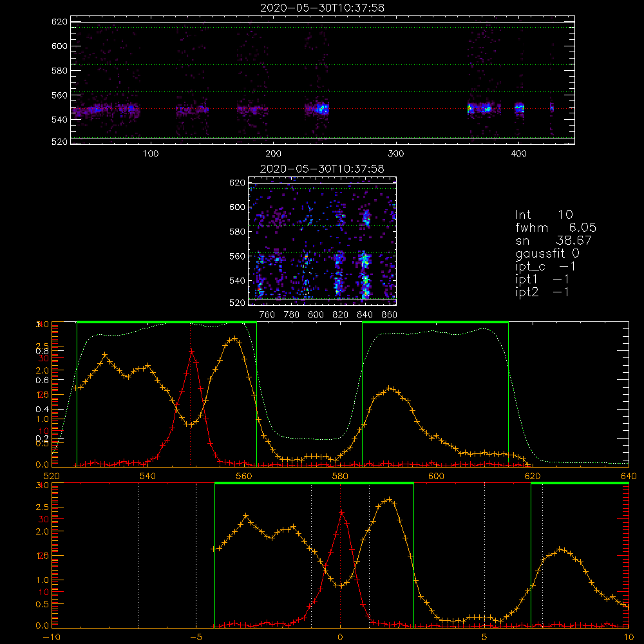Click the orange curve peak near 590 in upper profile
The image size is (644, 644).
click(390, 388)
